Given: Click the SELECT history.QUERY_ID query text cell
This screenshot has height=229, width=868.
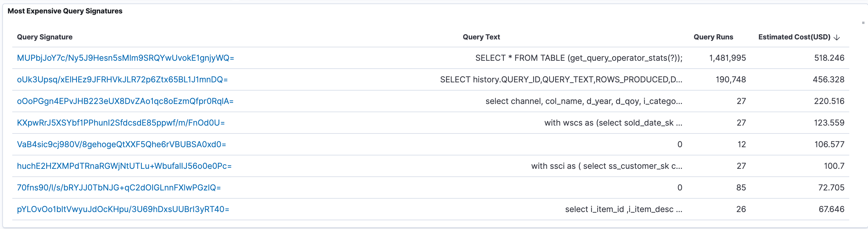Looking at the screenshot, I should click(x=561, y=79).
